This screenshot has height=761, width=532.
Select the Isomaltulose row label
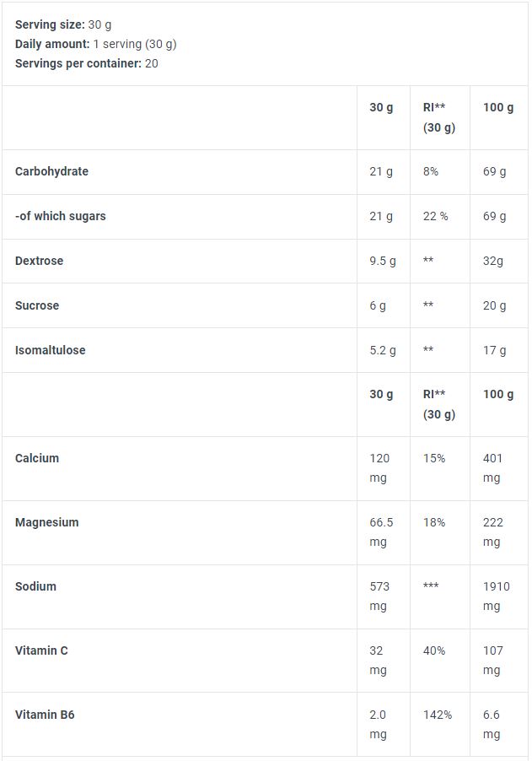point(50,350)
